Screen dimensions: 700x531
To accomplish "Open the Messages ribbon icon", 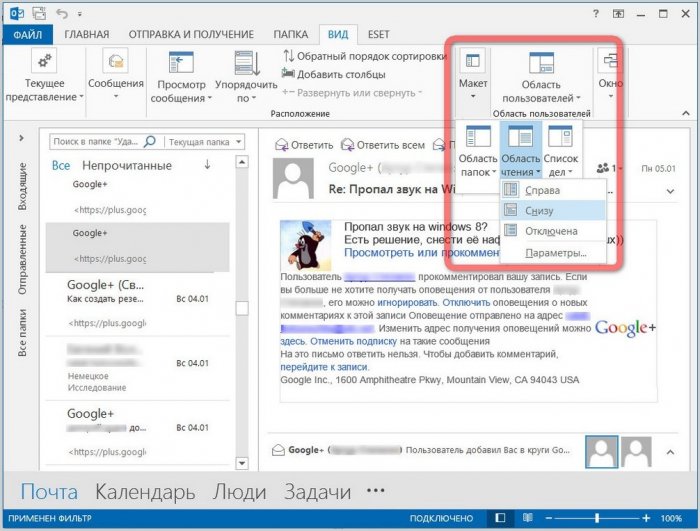I will (x=116, y=60).
